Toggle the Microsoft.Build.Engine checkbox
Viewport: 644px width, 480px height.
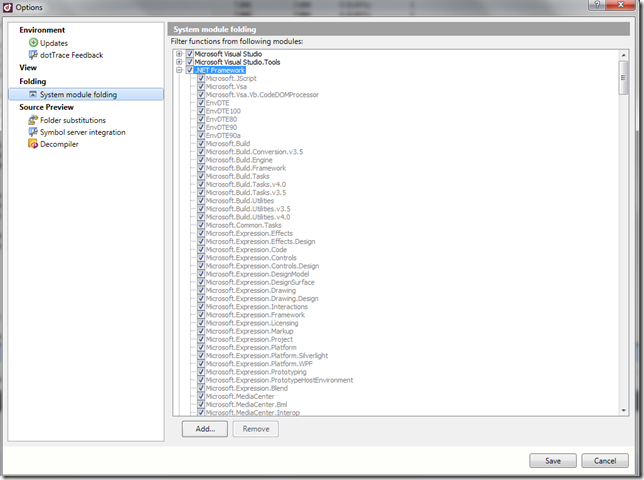pos(201,160)
